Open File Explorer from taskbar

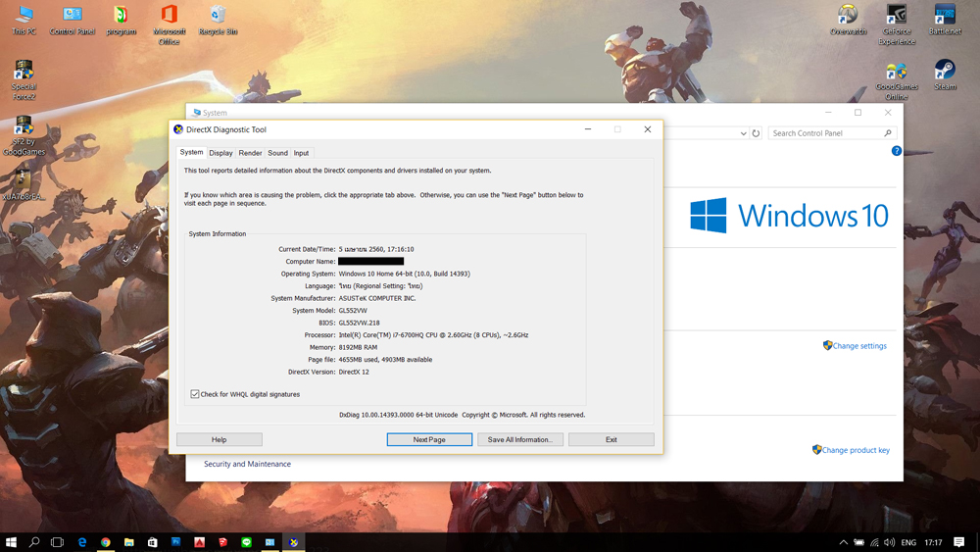128,542
